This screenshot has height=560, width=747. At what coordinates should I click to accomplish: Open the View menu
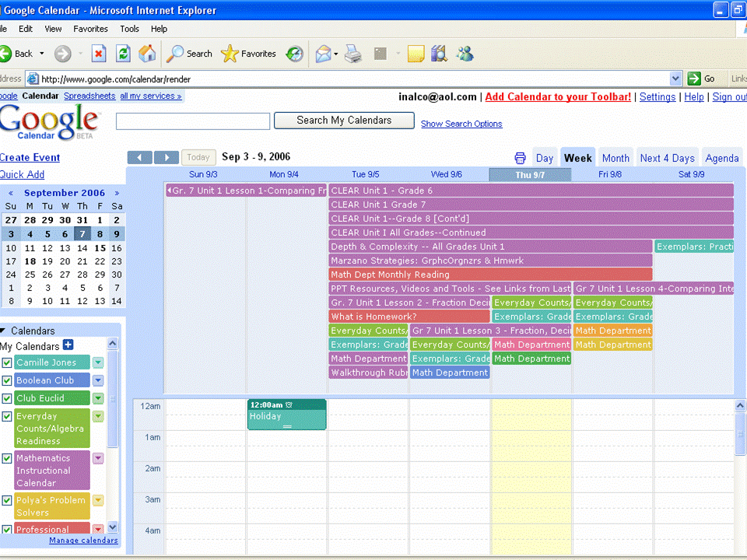click(53, 29)
